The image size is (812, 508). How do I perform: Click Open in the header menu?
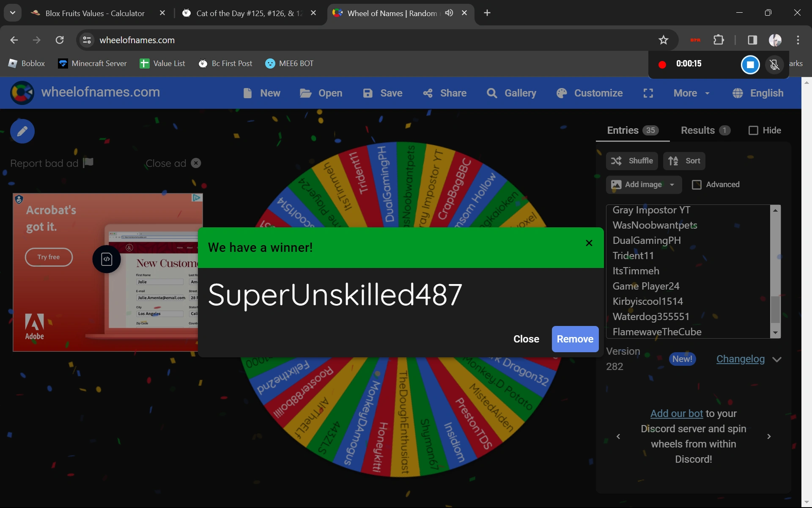[x=321, y=93]
